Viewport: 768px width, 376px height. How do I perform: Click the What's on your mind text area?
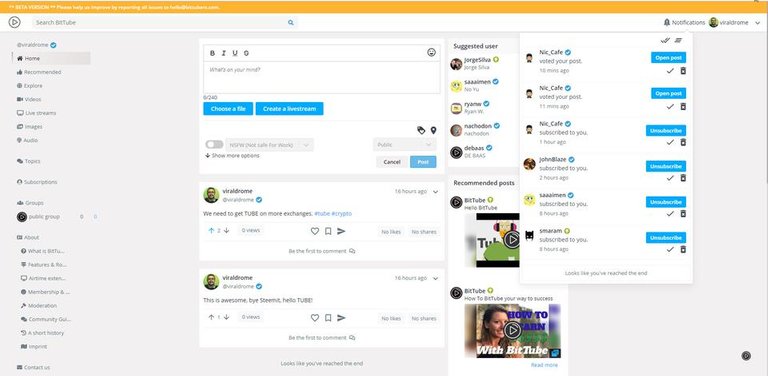coord(322,77)
